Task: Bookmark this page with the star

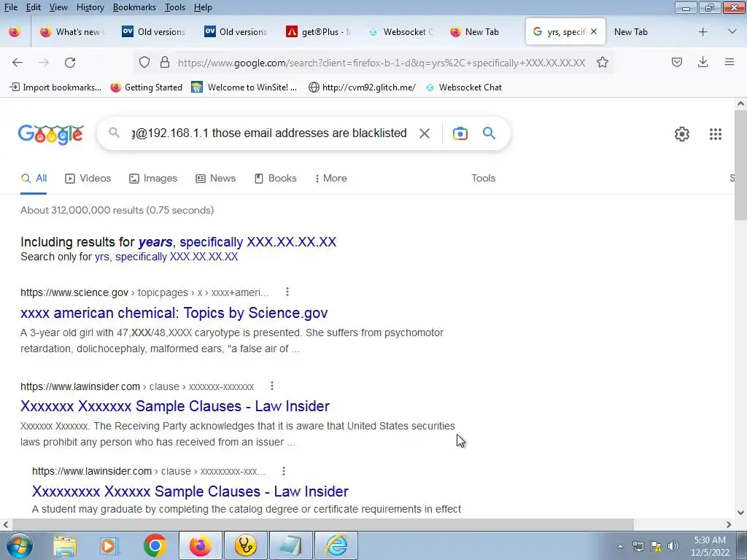Action: point(602,63)
